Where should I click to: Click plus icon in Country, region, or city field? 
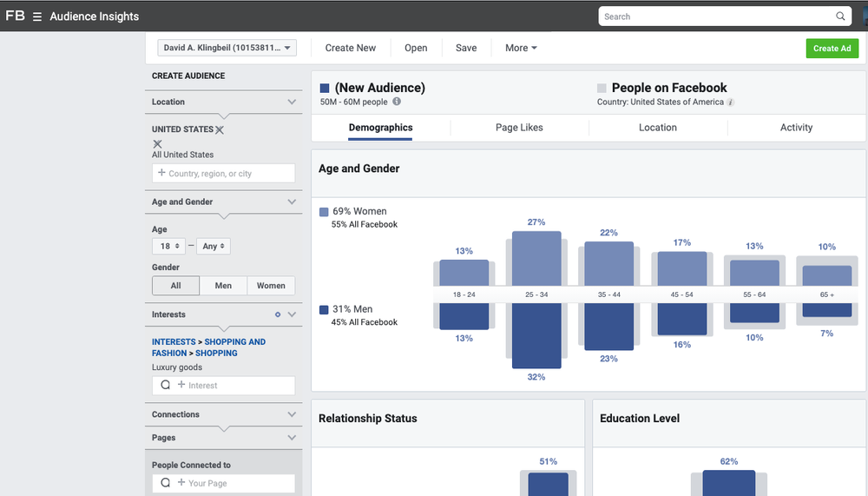click(161, 172)
